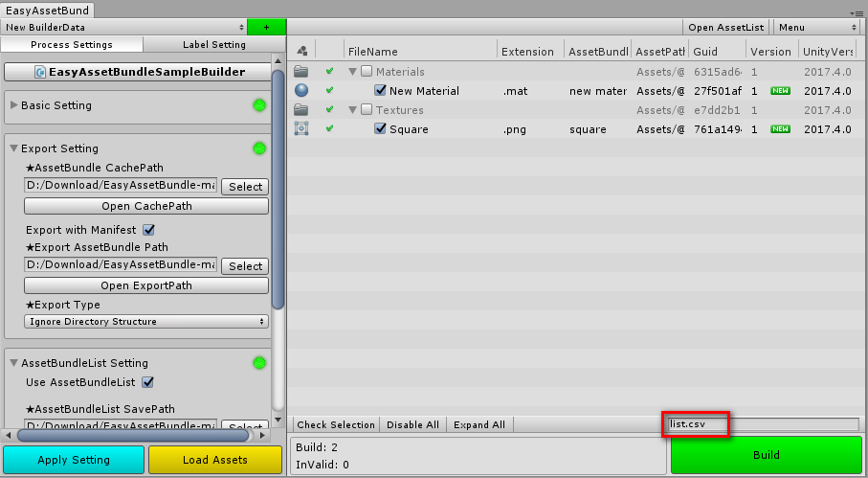Screen dimensions: 868x478
Task: Click Basic Setting green status indicator
Action: pos(259,105)
